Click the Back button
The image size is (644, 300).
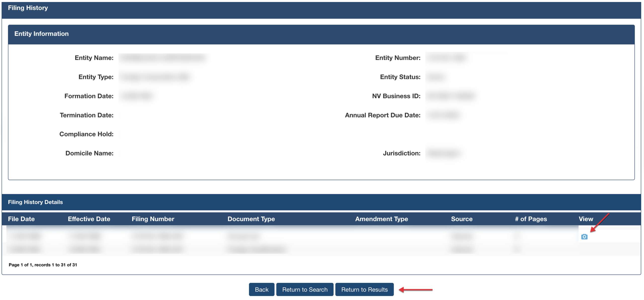point(261,289)
